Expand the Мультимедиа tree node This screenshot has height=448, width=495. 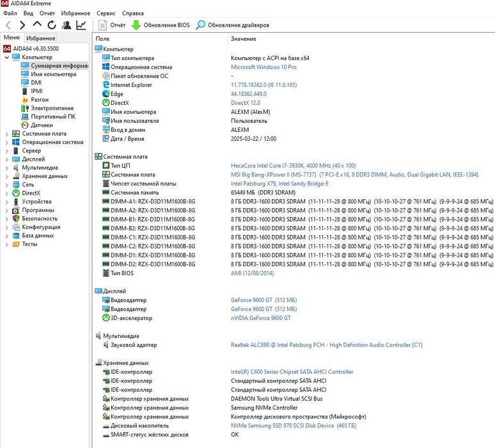tap(6, 168)
